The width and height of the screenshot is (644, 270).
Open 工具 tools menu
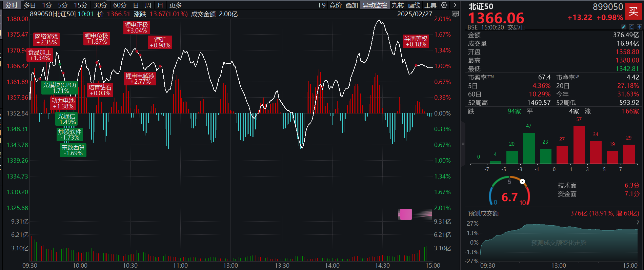[x=430, y=5]
